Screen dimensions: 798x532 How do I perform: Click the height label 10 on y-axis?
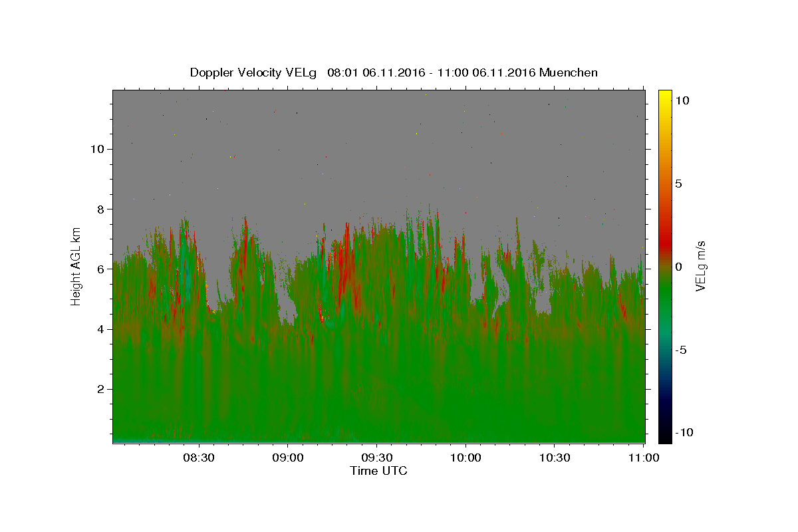(97, 149)
